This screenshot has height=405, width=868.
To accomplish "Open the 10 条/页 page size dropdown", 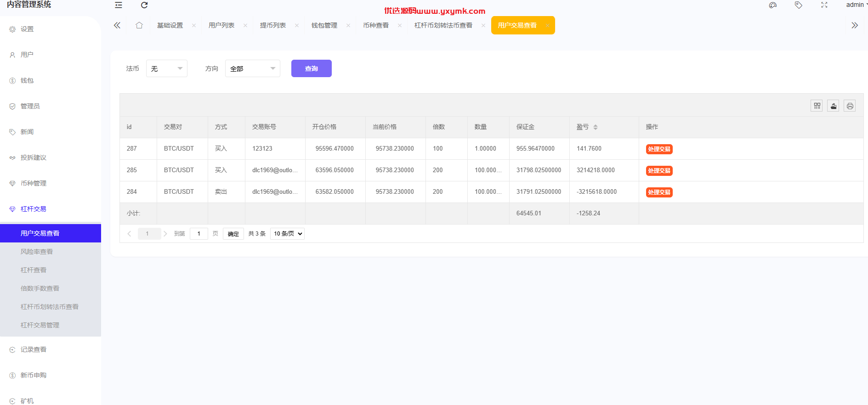I will [288, 234].
